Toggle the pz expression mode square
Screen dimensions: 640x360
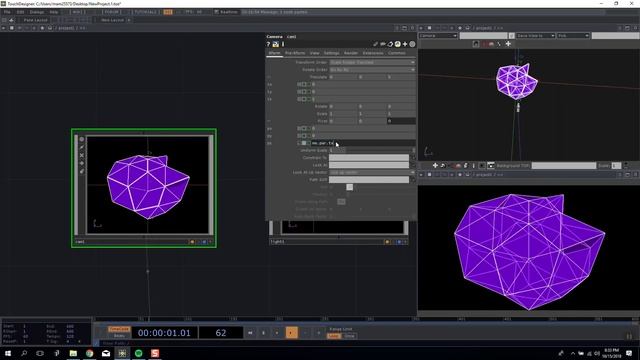coord(304,143)
